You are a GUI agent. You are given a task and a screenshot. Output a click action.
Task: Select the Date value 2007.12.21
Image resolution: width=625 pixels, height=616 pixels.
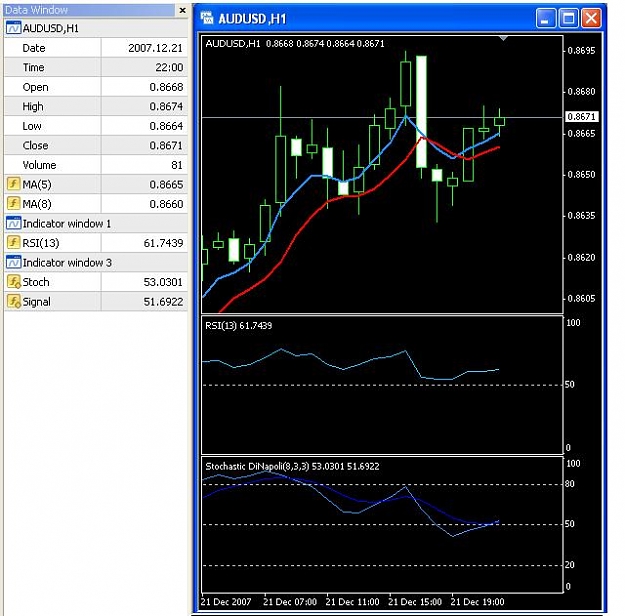click(x=155, y=48)
